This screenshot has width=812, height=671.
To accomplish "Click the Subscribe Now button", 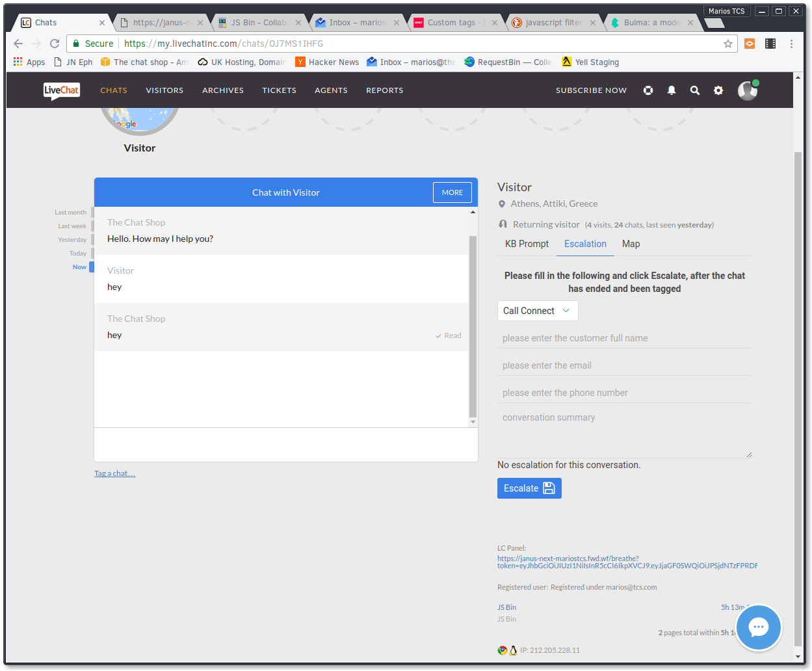I will point(591,90).
